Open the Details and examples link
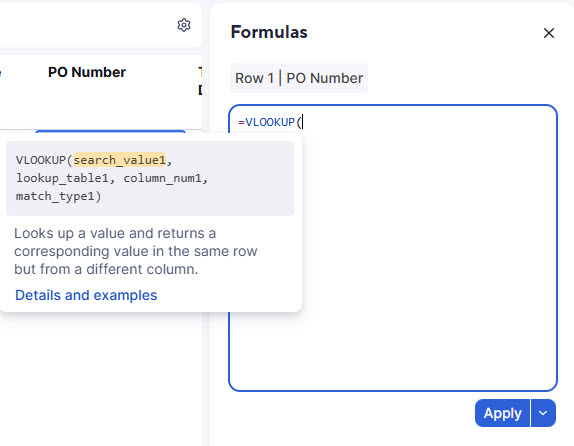This screenshot has width=574, height=446. point(86,295)
